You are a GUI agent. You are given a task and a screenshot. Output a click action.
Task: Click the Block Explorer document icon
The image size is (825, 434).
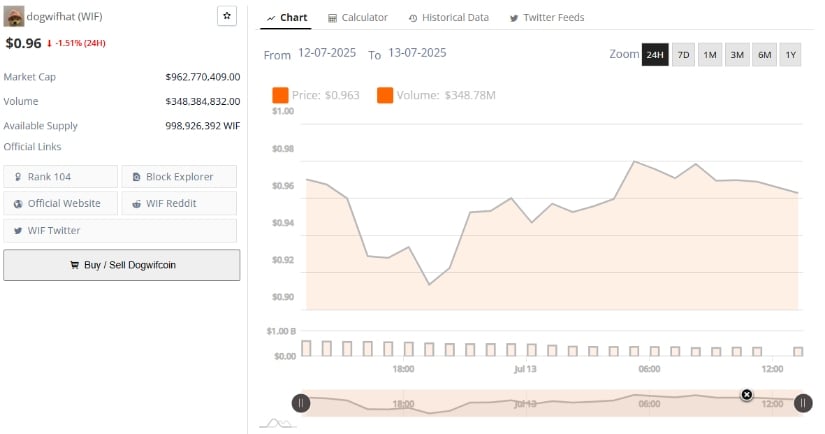pos(136,177)
